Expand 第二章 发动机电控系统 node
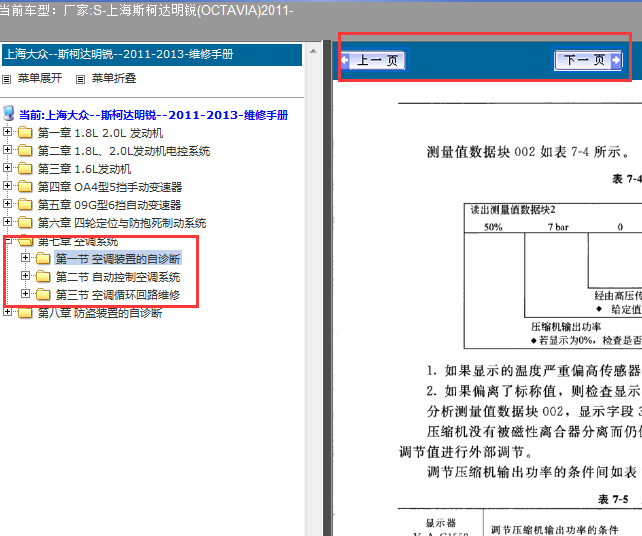Image resolution: width=642 pixels, height=536 pixels. pyautogui.click(x=7, y=149)
